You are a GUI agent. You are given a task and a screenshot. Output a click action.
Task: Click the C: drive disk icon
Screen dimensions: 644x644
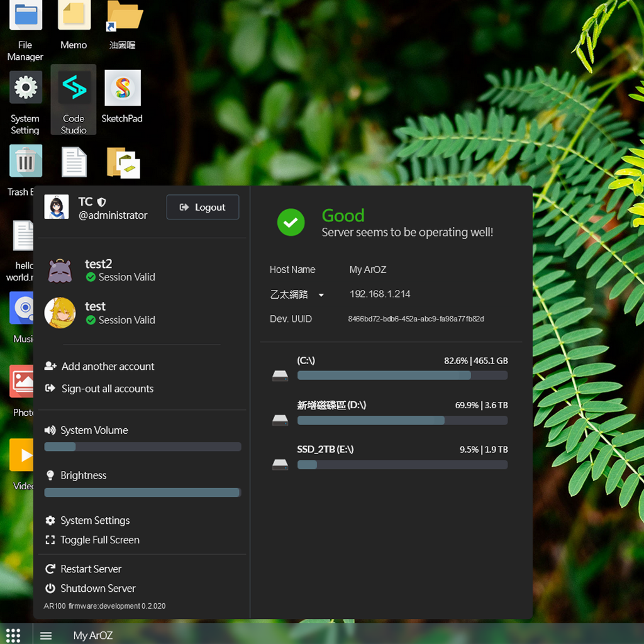pyautogui.click(x=280, y=375)
